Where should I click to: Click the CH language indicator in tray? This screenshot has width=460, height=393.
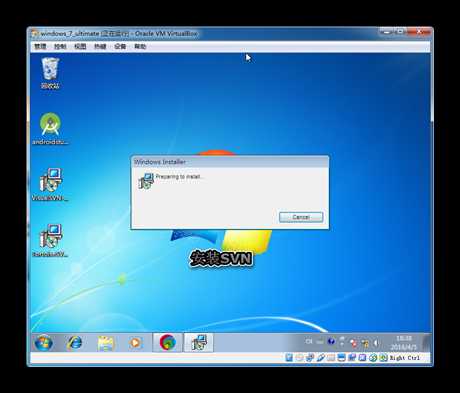(309, 342)
